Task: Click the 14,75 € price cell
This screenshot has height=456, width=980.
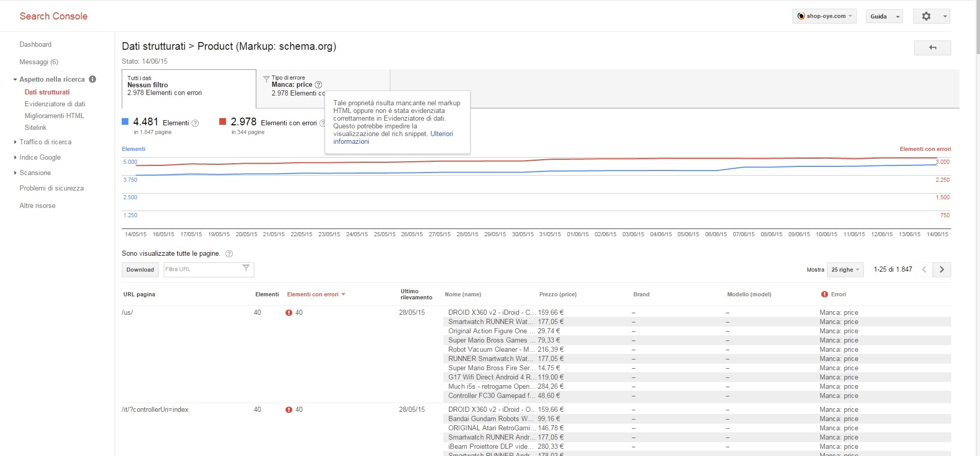Action: pos(549,368)
